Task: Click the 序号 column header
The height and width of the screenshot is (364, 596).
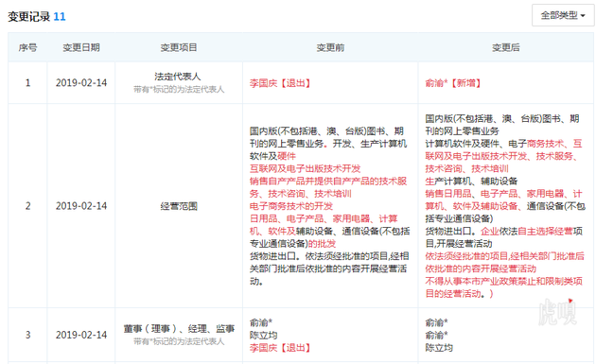Action: click(x=27, y=47)
